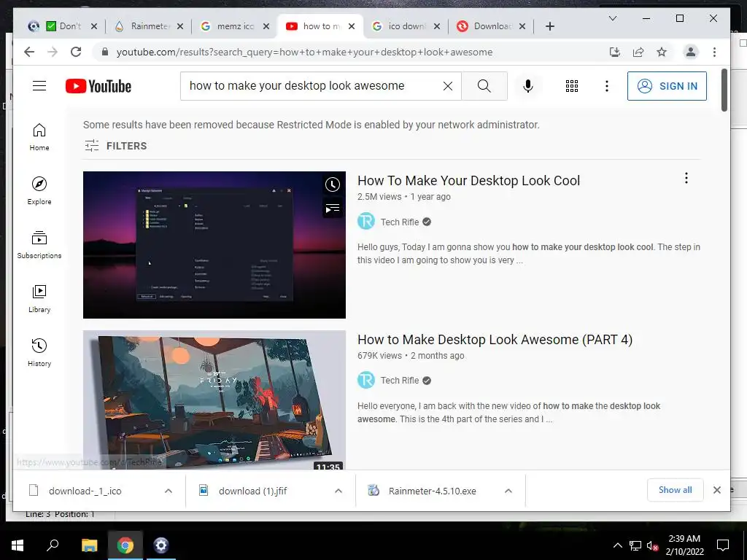Go back in Chrome
Screen dimensions: 747x560
pyautogui.click(x=29, y=52)
